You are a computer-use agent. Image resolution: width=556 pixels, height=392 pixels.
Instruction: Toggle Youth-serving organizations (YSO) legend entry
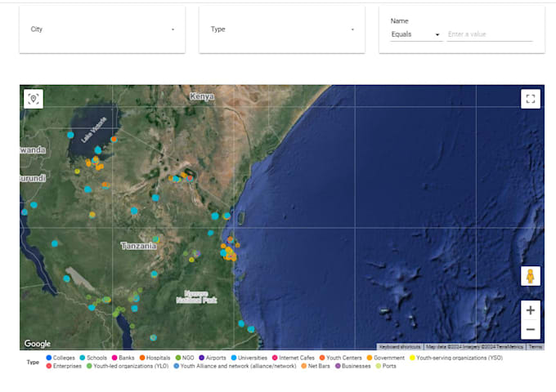[456, 358]
